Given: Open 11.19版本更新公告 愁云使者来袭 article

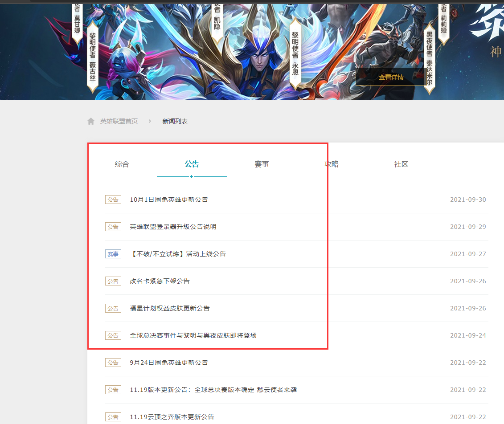Looking at the screenshot, I should (x=213, y=390).
